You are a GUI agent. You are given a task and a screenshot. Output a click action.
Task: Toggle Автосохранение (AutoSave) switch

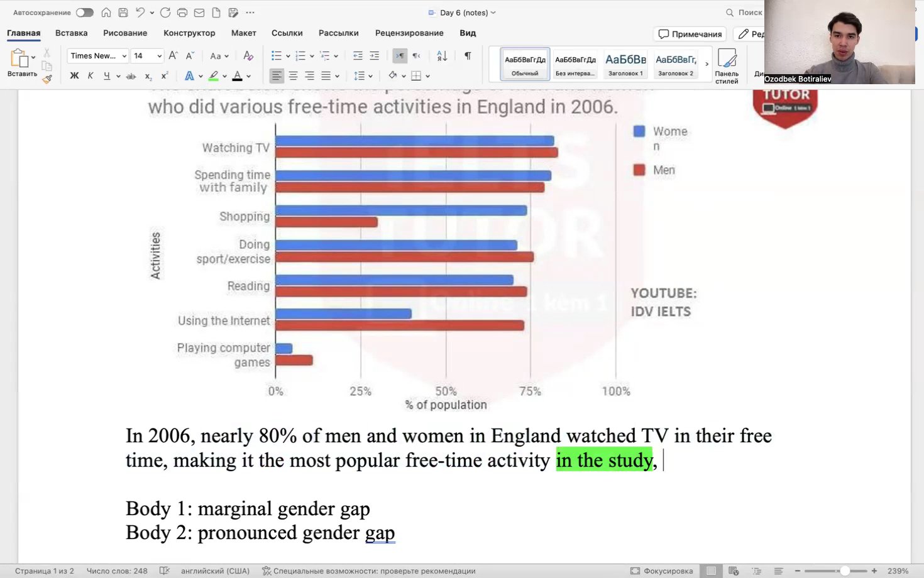tap(85, 11)
